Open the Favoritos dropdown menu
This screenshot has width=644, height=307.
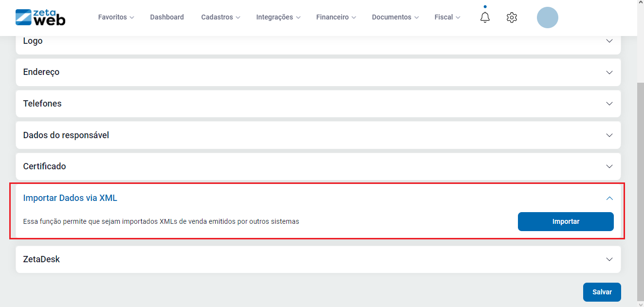pyautogui.click(x=116, y=17)
